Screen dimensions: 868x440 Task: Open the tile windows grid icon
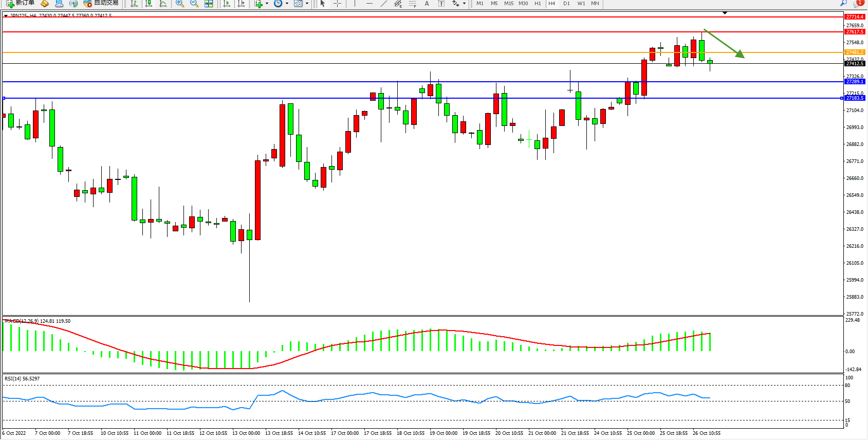[x=209, y=4]
